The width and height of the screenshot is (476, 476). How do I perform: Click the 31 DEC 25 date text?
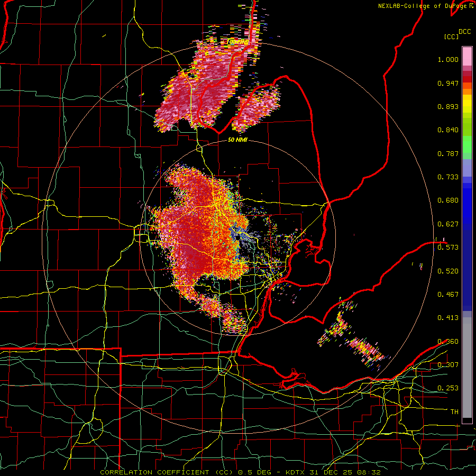pyautogui.click(x=332, y=472)
